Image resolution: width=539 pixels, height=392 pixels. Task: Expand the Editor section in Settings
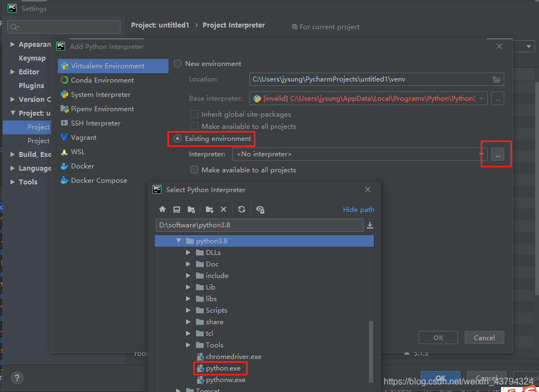(12, 72)
